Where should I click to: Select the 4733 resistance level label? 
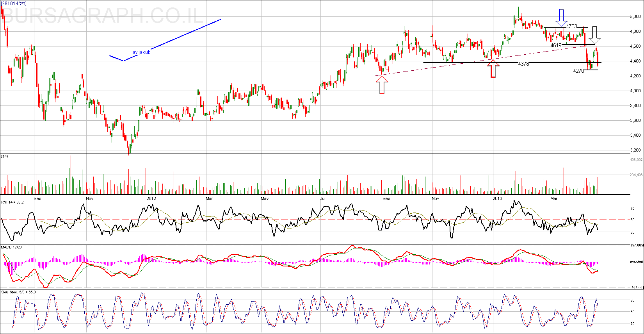(572, 26)
